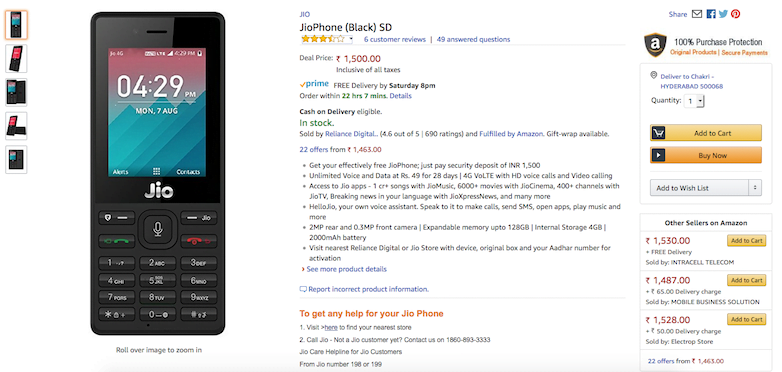Expand See more product details
This screenshot has height=372, width=782.
coord(344,269)
